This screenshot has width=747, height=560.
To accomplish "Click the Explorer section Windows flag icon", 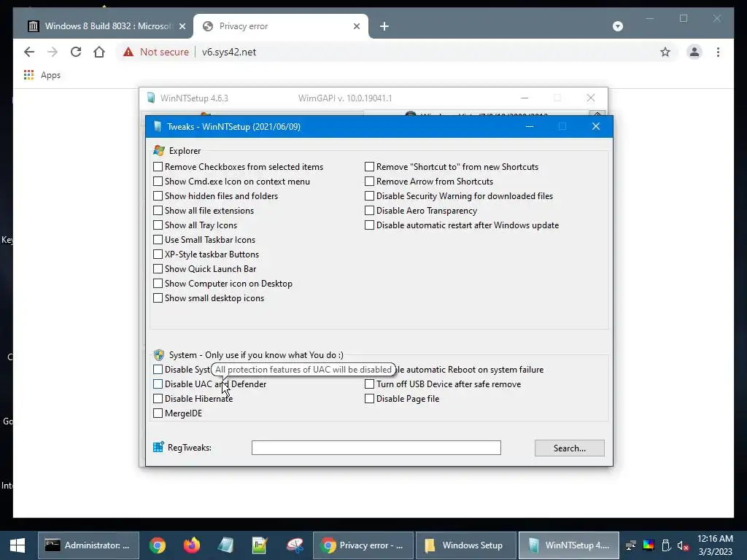I will 159,150.
